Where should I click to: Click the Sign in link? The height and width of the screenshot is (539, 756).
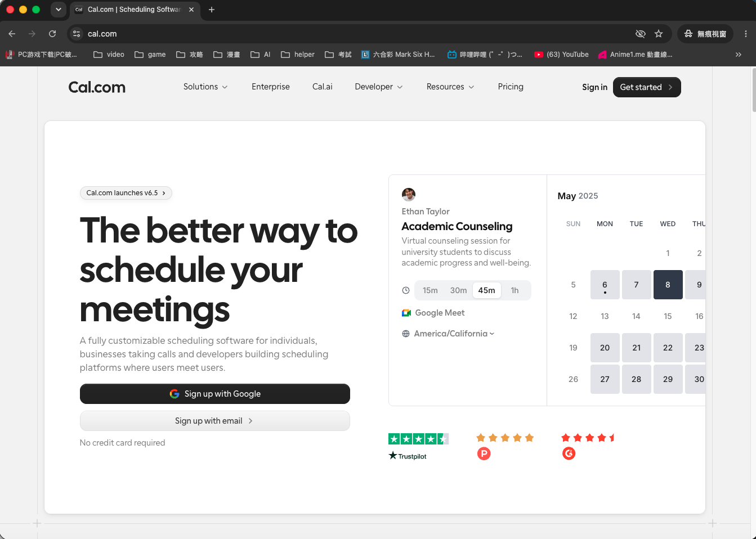594,87
